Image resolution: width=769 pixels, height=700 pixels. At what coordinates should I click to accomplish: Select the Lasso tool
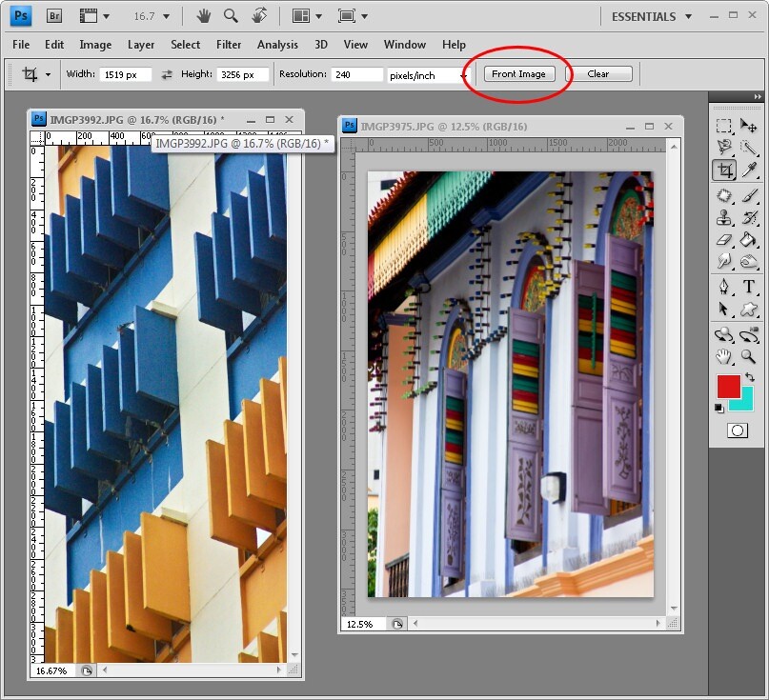pos(724,148)
